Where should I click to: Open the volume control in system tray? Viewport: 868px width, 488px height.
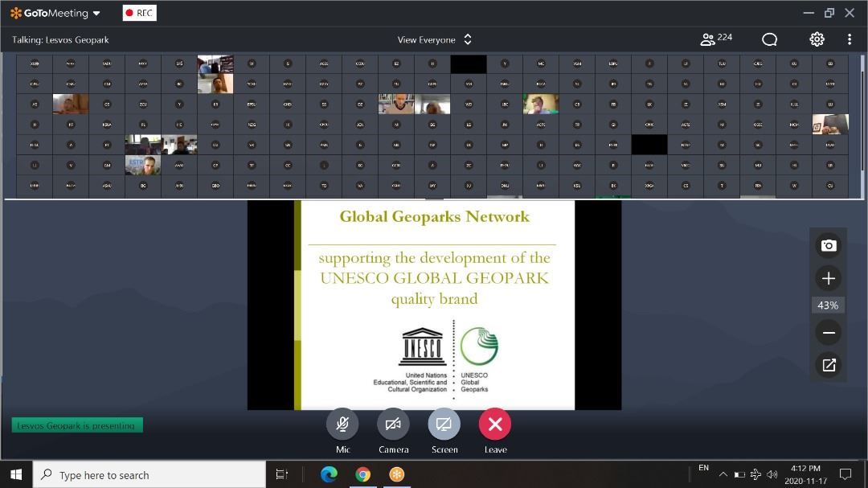coord(772,474)
